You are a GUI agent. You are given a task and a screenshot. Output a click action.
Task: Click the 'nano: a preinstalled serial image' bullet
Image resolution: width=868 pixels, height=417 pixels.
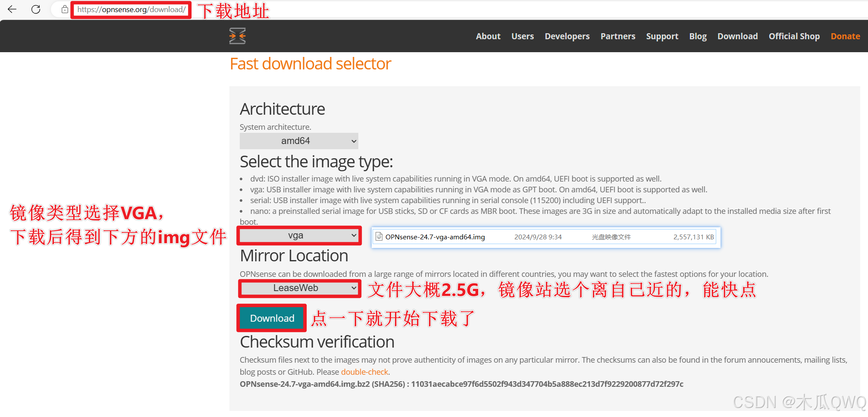point(535,216)
